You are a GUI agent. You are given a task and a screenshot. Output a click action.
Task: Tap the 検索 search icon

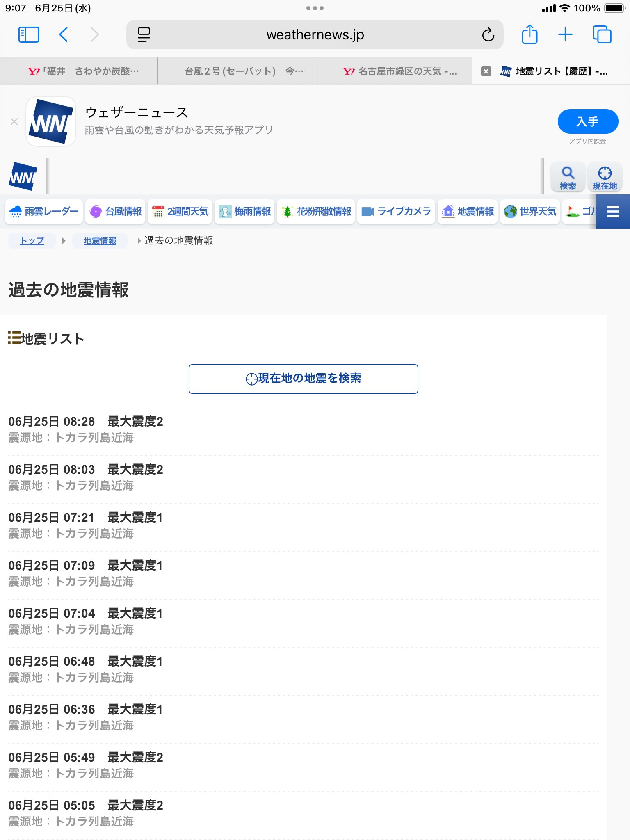(x=568, y=177)
